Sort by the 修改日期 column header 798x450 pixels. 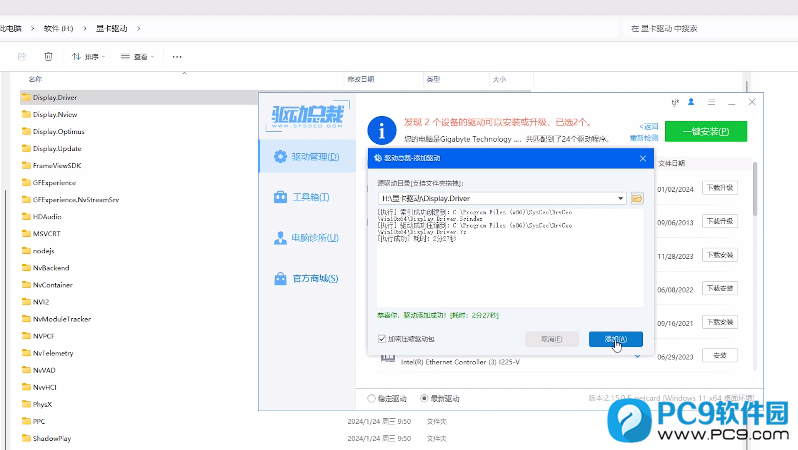coord(361,79)
